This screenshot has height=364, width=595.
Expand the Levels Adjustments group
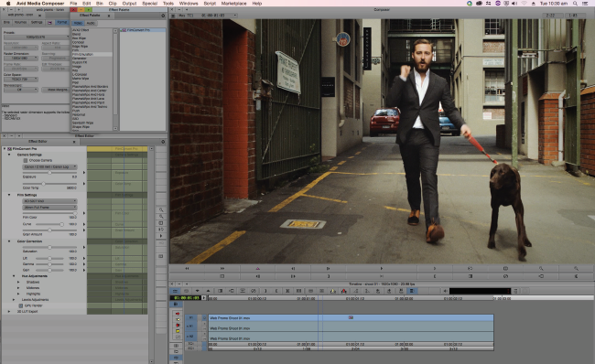pyautogui.click(x=14, y=300)
